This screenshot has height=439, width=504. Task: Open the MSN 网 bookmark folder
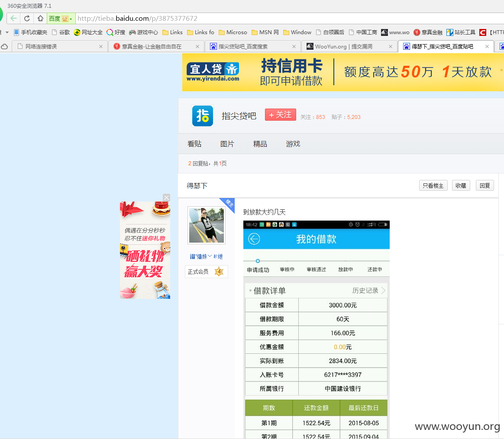265,32
